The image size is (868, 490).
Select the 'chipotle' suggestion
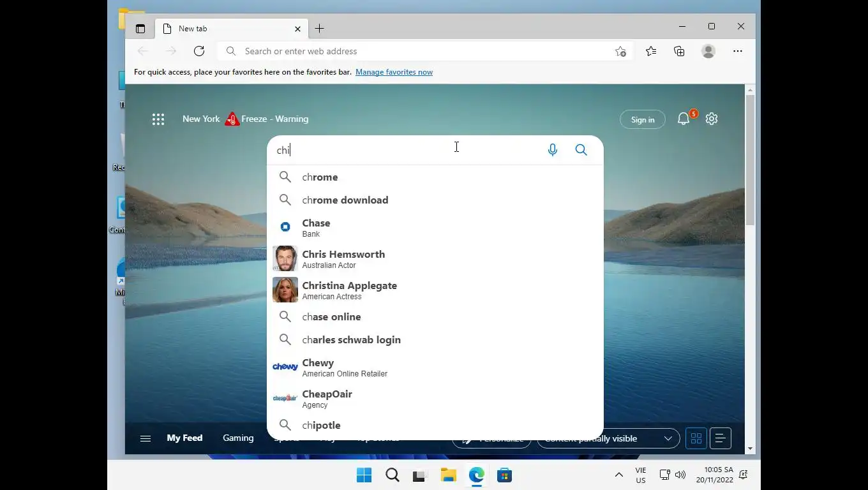tap(435, 426)
